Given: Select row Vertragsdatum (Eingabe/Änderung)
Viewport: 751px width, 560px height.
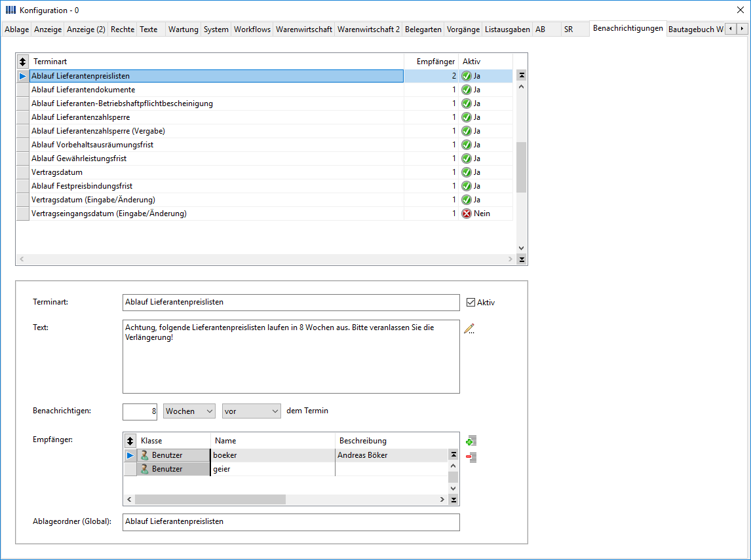Looking at the screenshot, I should coord(264,200).
